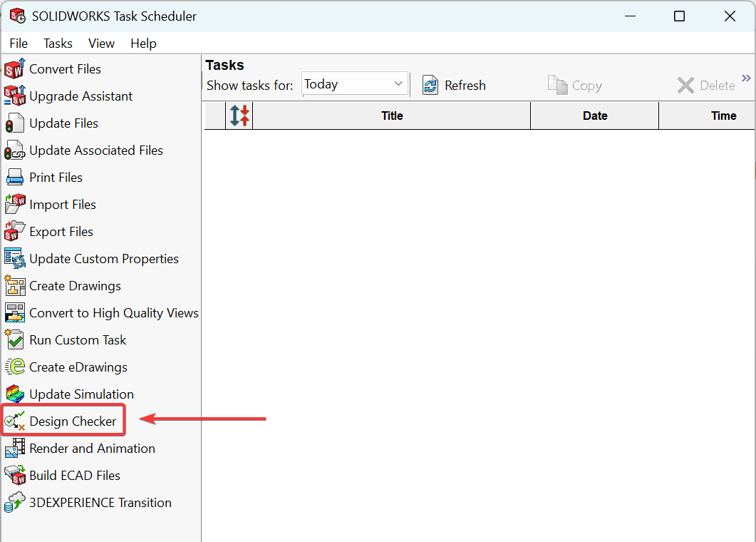Click the Create Drawings icon
The image size is (756, 542).
[15, 286]
